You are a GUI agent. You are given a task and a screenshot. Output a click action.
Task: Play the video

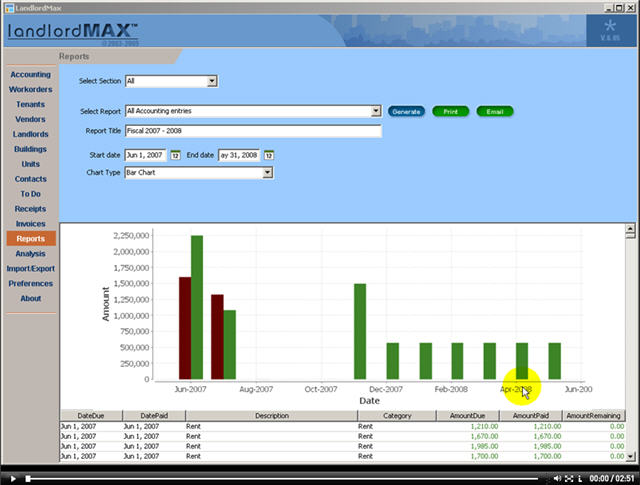(x=13, y=478)
